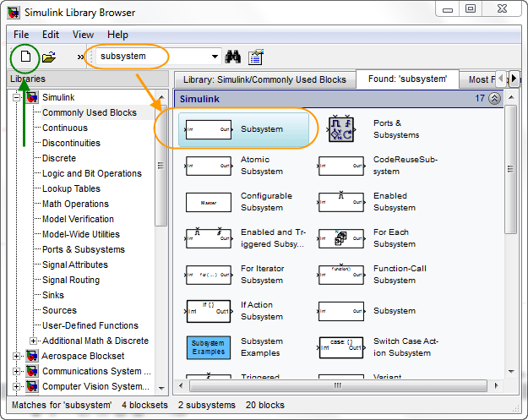The image size is (528, 420).
Task: Select Signal Attributes in the tree
Action: tap(74, 265)
